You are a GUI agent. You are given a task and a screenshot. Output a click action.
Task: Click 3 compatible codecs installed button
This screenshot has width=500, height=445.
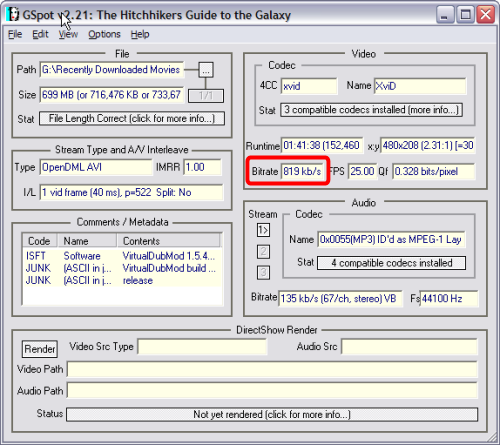tap(371, 110)
